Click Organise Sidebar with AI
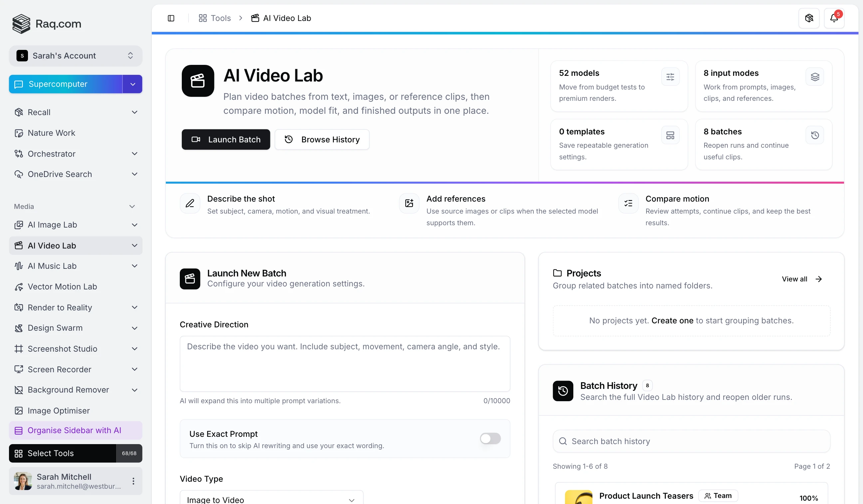 [75, 430]
